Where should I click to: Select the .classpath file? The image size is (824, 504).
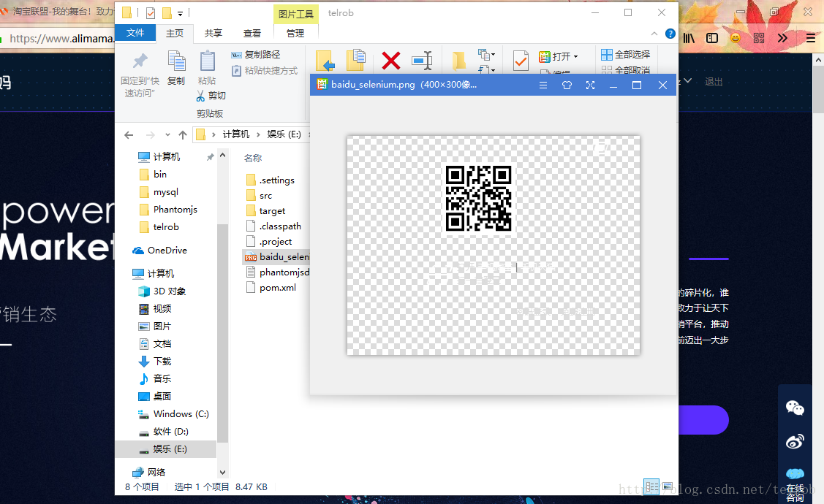tap(273, 226)
